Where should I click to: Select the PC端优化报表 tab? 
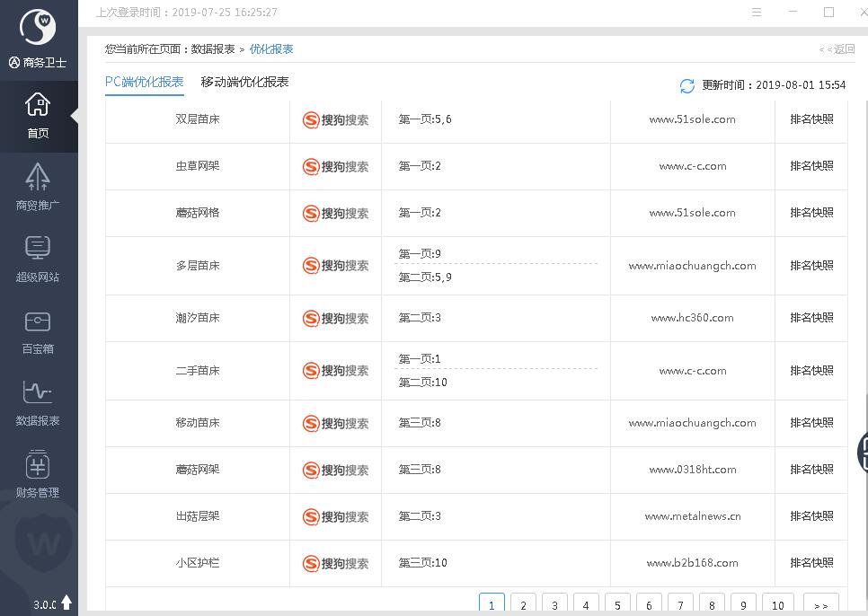coord(144,82)
